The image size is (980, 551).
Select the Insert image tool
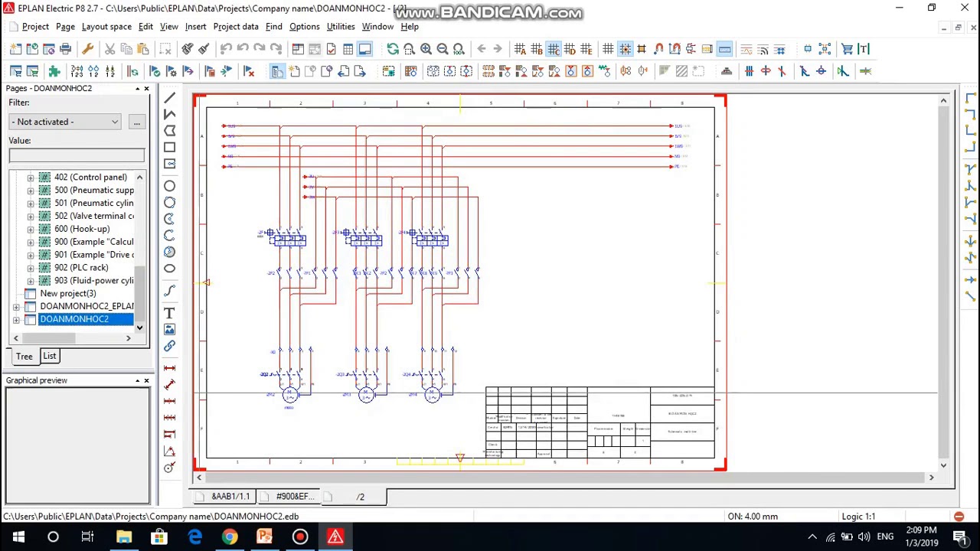click(x=170, y=329)
